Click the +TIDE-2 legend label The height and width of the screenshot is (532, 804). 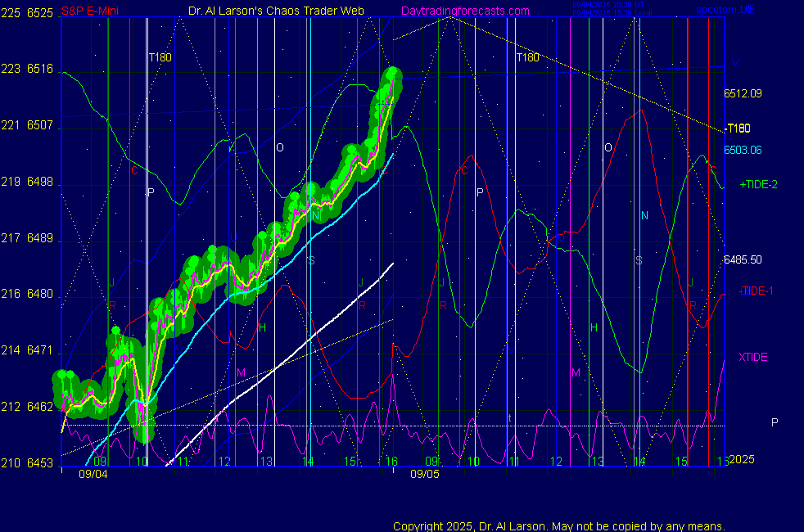tap(758, 184)
